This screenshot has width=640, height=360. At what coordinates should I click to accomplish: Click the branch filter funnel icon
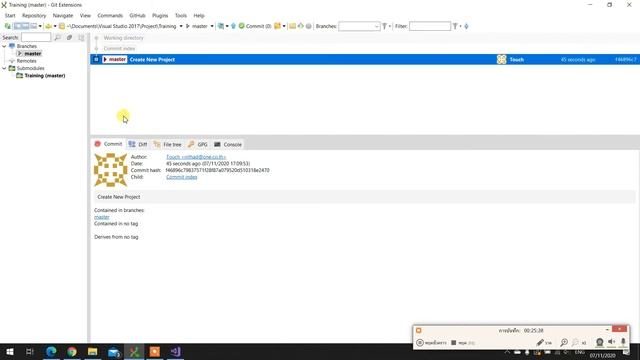tap(384, 26)
